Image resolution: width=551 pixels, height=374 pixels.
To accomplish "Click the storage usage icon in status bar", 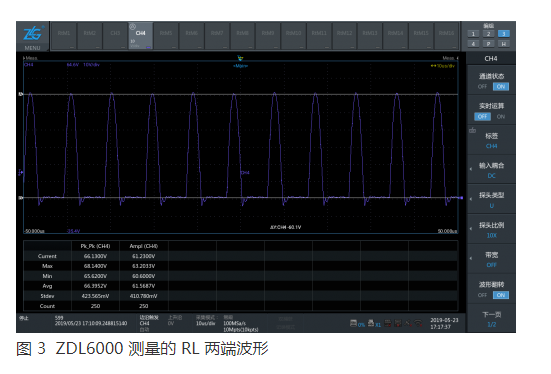I will tap(354, 323).
